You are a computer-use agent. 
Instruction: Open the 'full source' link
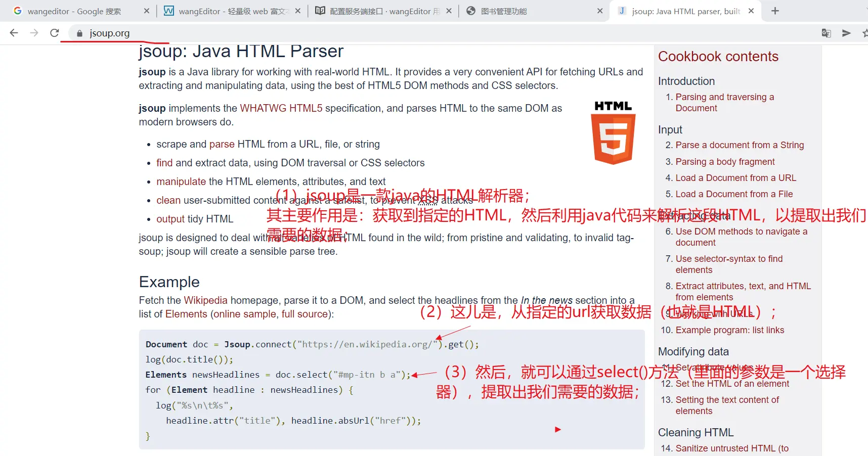[x=305, y=314]
